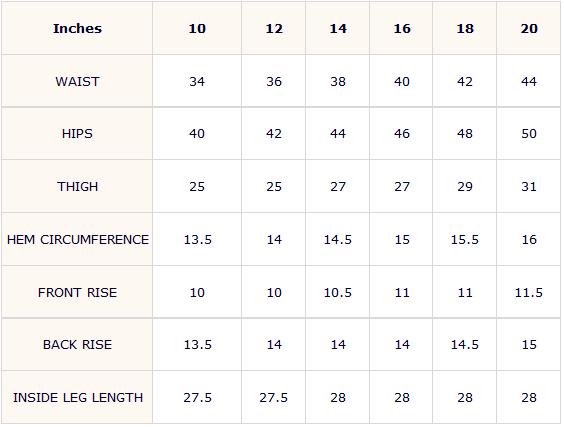Click the size 14 column header
564x427 pixels.
point(338,28)
